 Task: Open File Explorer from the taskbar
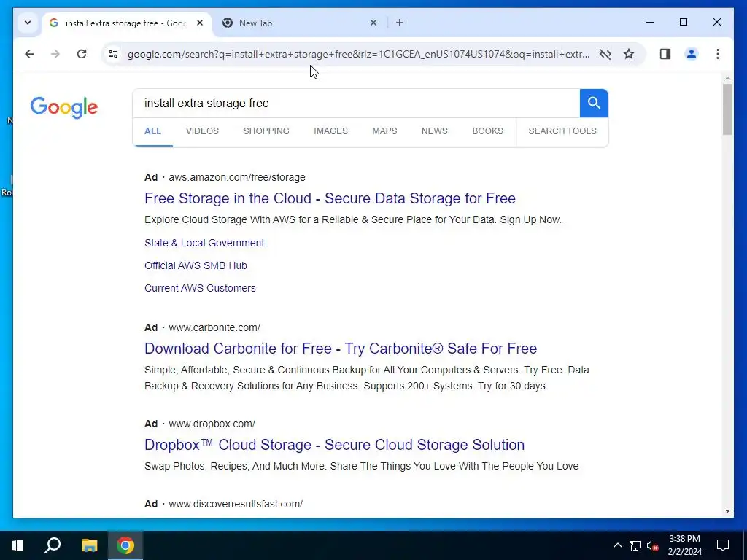(x=89, y=545)
